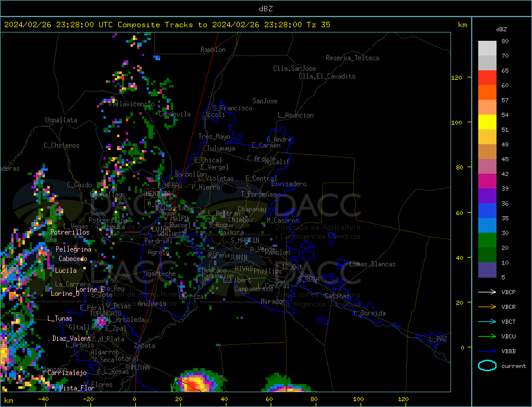The image size is (532, 407).
Task: Click the blue VBBB arrow legend icon
Action: click(x=487, y=351)
